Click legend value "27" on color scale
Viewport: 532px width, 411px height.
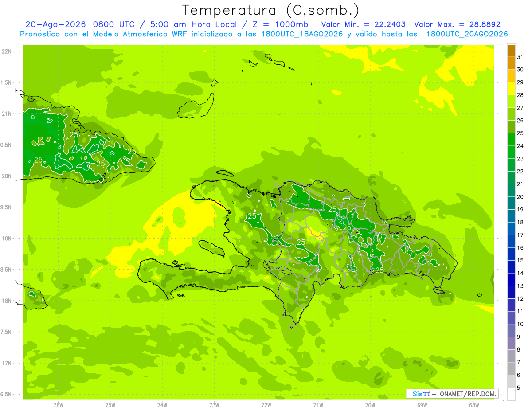520,107
